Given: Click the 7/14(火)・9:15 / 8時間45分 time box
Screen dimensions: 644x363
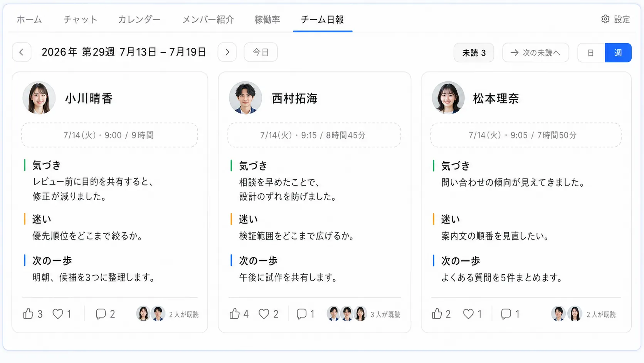Looking at the screenshot, I should tap(314, 135).
